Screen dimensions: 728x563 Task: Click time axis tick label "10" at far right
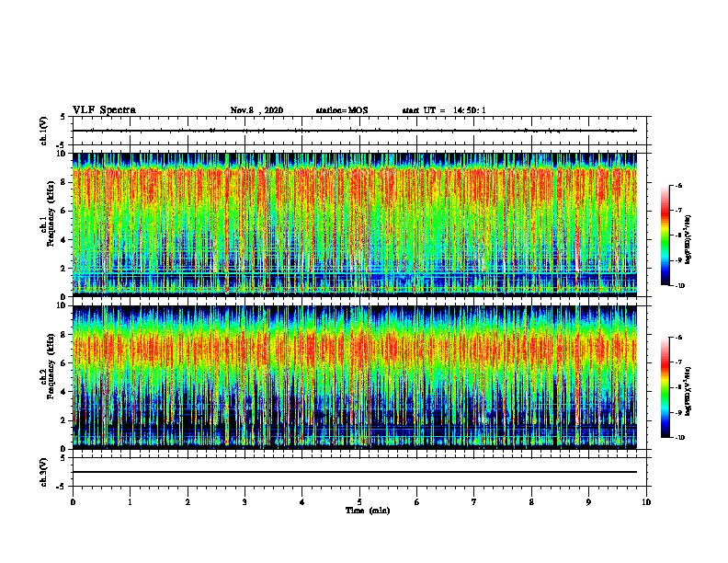coord(646,502)
